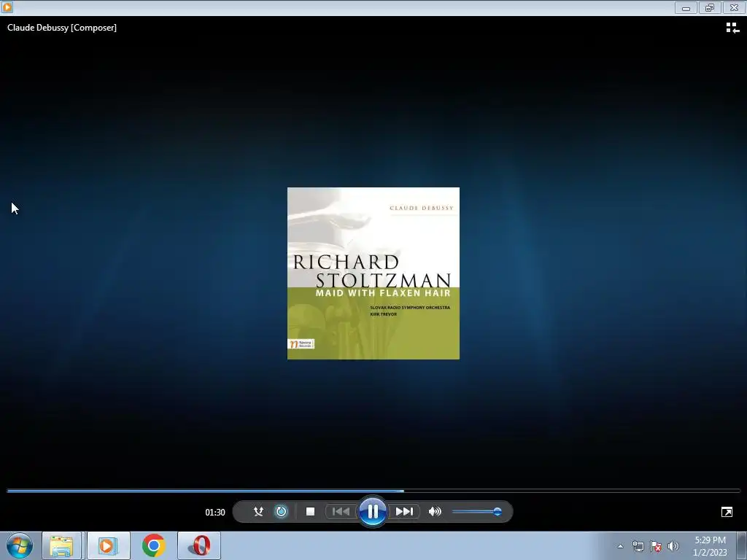The width and height of the screenshot is (747, 560).
Task: Launch Google Chrome from taskbar
Action: click(153, 545)
